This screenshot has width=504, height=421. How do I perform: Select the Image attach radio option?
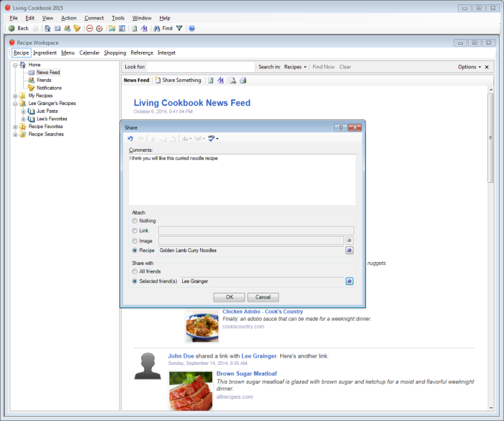pos(135,240)
